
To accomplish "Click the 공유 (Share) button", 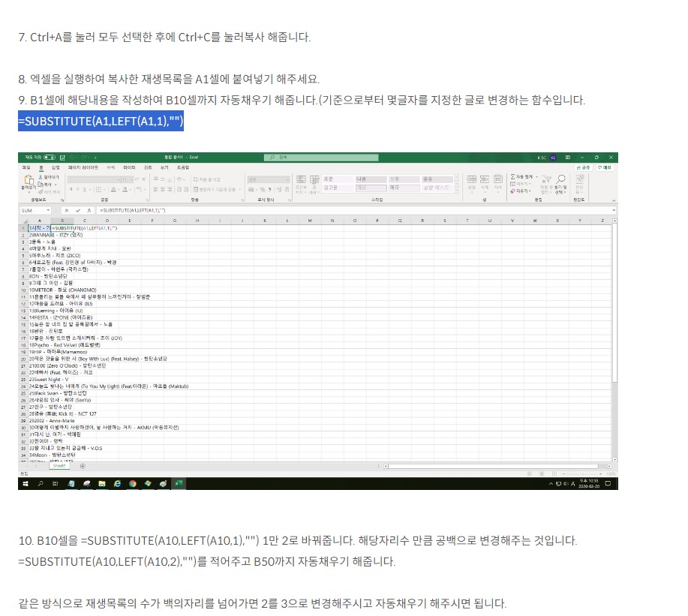I will pos(583,167).
